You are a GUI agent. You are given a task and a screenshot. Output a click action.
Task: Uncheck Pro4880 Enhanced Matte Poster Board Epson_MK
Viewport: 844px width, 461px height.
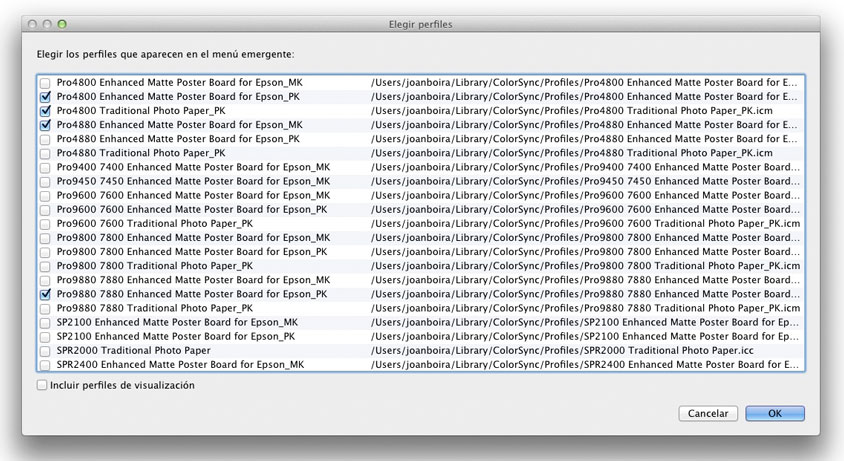[x=45, y=125]
